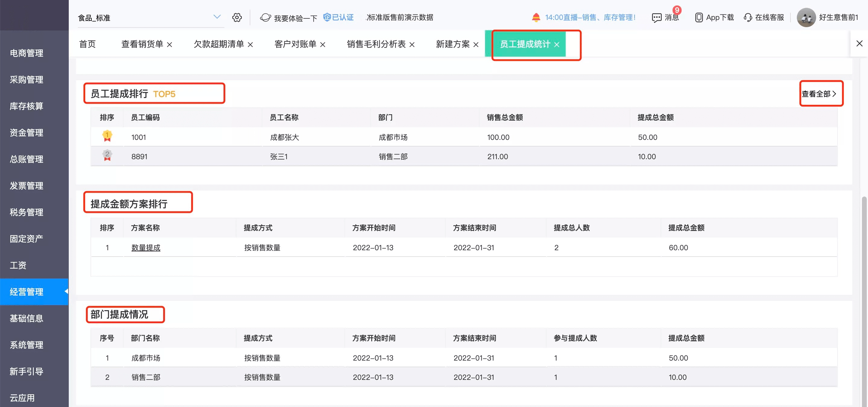Switch to the 首页 tab
This screenshot has height=407, width=868.
coord(87,44)
